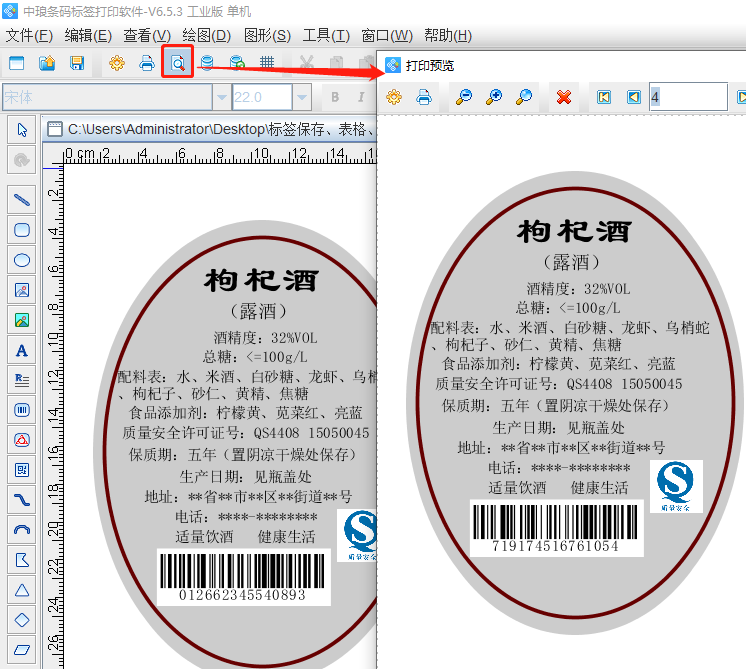Image resolution: width=746 pixels, height=669 pixels.
Task: Expand the font size 22.0 dropdown
Action: pos(300,97)
